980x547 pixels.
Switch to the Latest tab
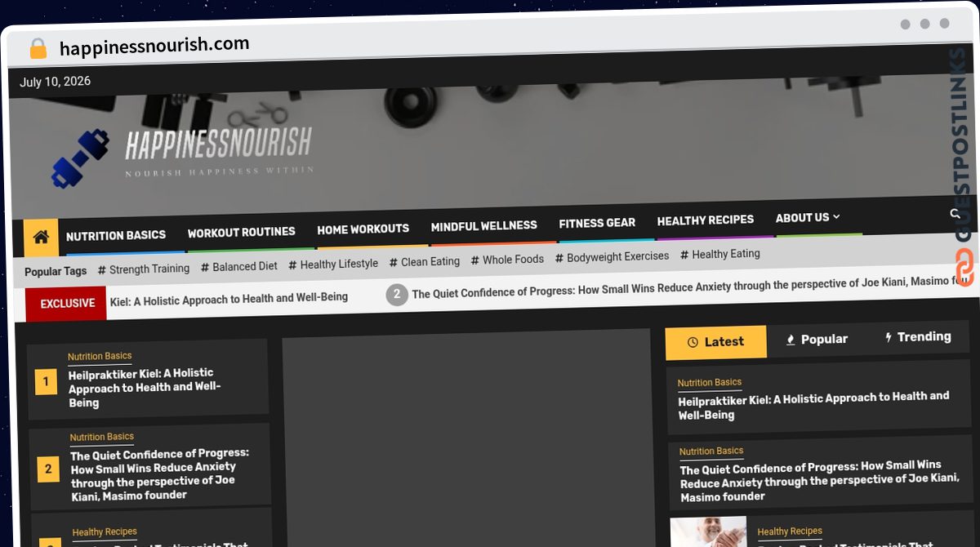click(x=716, y=342)
